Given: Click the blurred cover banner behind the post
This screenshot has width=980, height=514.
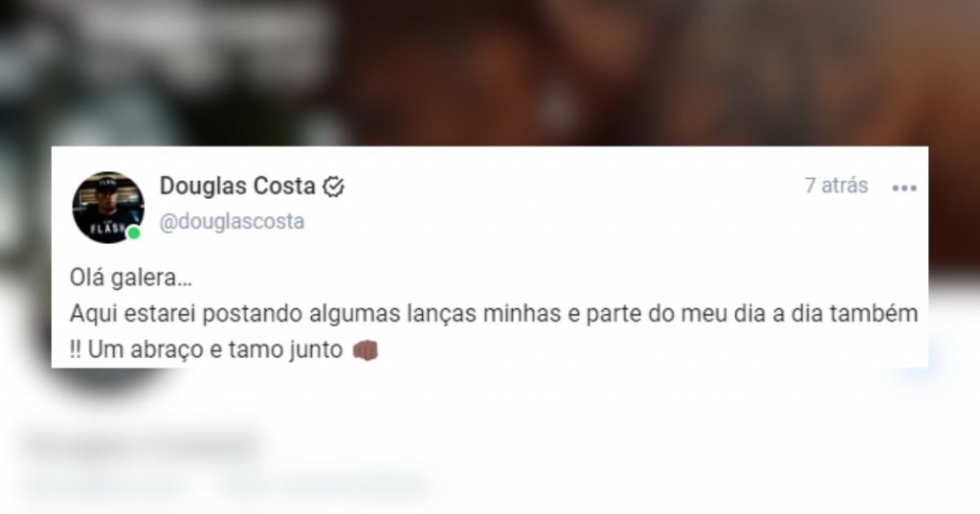Looking at the screenshot, I should point(490,72).
